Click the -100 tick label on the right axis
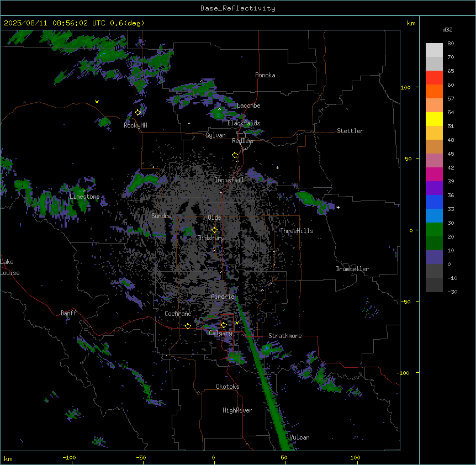Viewport: 476px width, 465px height. click(x=404, y=373)
